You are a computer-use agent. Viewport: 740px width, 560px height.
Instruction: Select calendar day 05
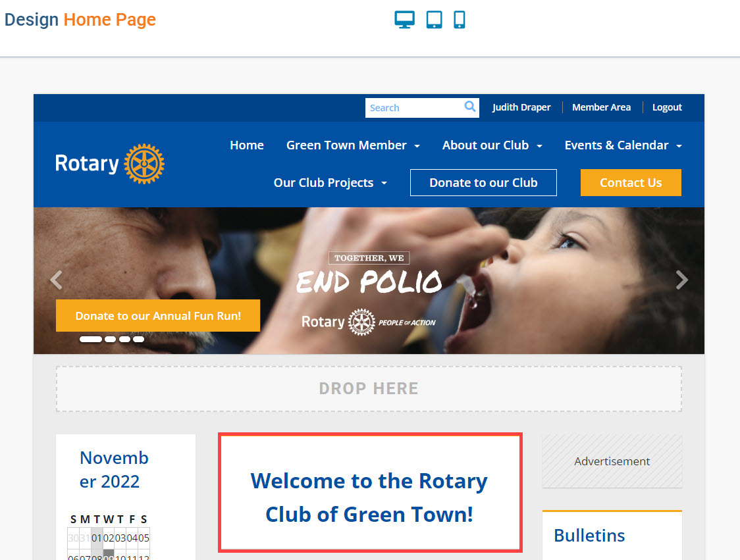pyautogui.click(x=144, y=538)
